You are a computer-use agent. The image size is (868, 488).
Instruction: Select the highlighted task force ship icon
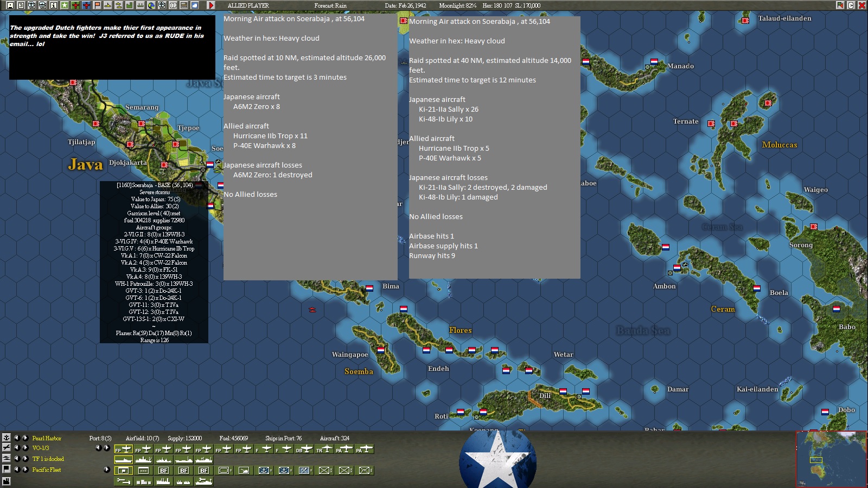coord(123,460)
